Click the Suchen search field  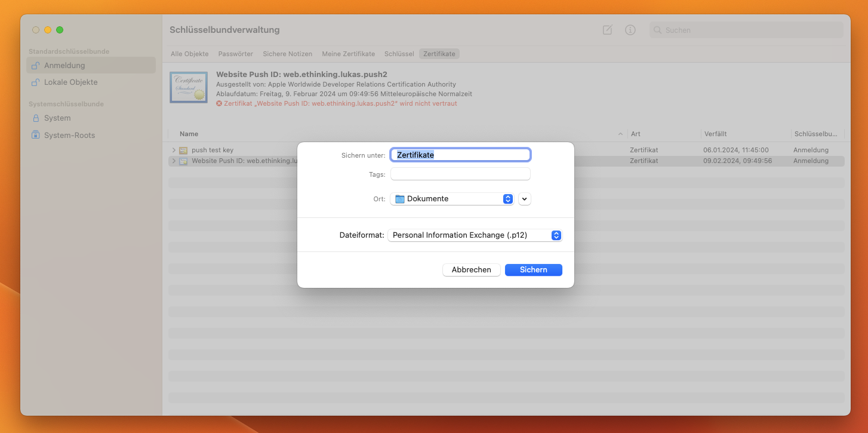746,30
